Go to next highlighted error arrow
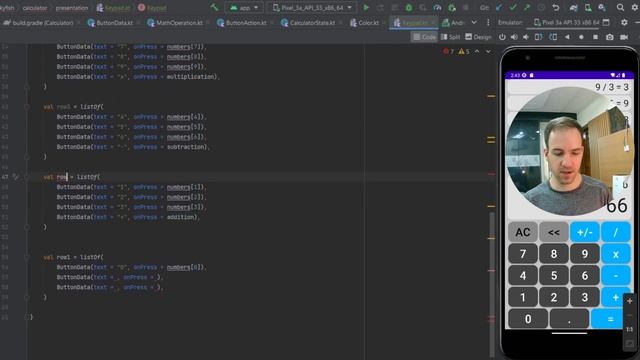 pyautogui.click(x=488, y=51)
